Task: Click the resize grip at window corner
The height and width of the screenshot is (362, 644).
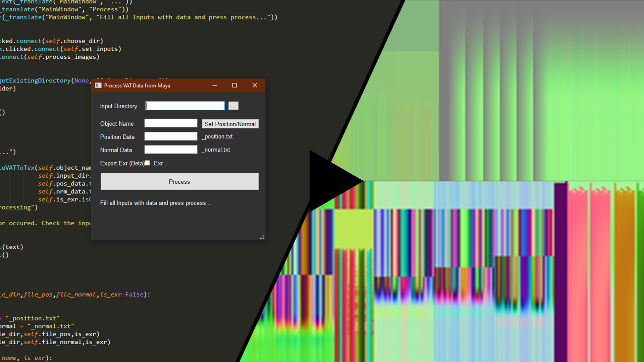Action: [262, 237]
